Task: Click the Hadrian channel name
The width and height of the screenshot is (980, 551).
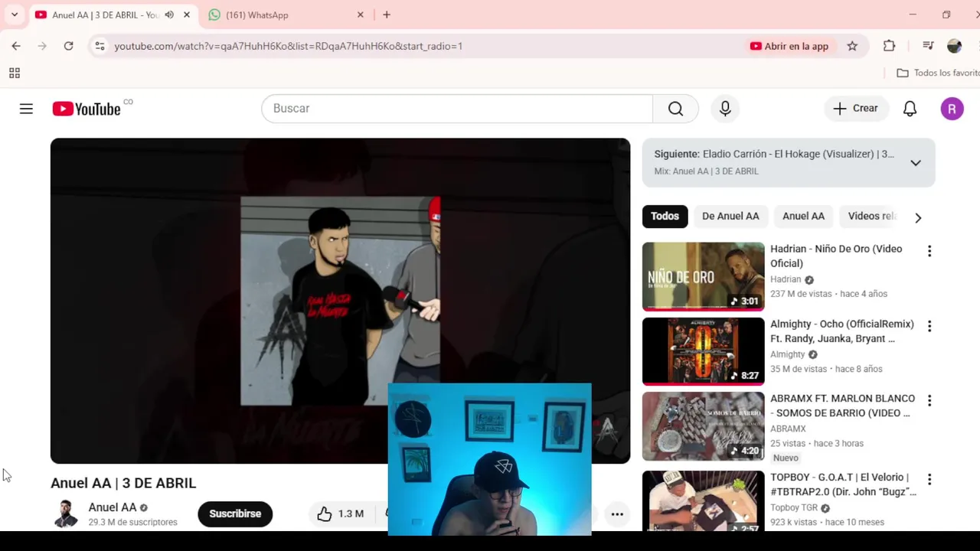Action: coord(786,279)
